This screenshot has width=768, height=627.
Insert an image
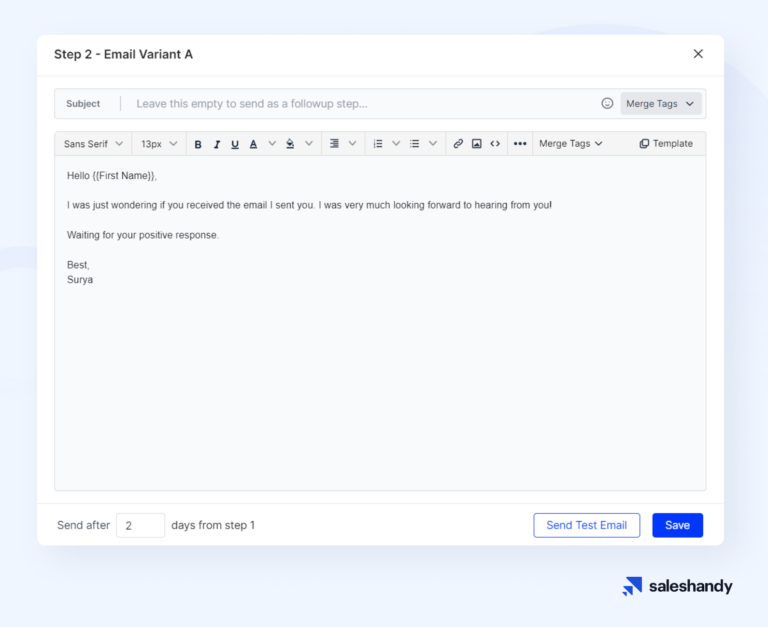pos(477,144)
